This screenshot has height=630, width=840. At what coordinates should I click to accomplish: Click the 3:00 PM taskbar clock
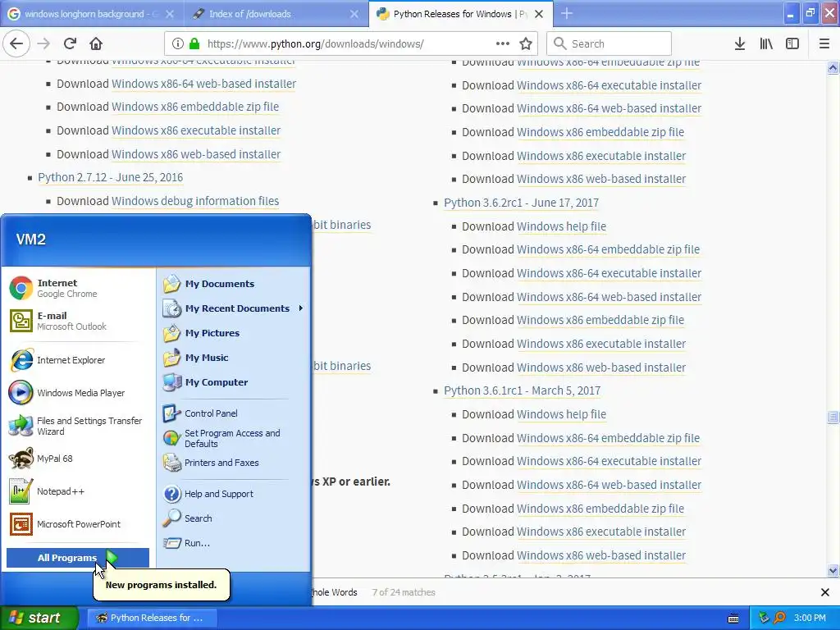pyautogui.click(x=810, y=618)
